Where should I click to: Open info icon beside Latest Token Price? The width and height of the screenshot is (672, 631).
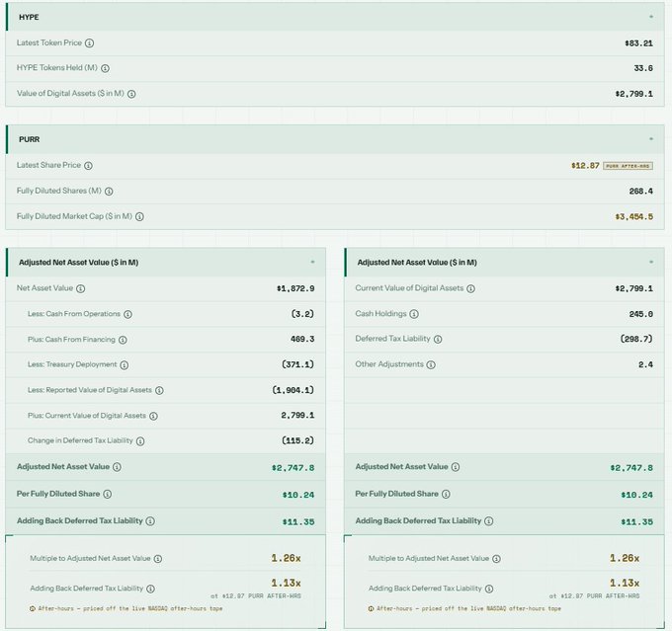click(x=89, y=43)
